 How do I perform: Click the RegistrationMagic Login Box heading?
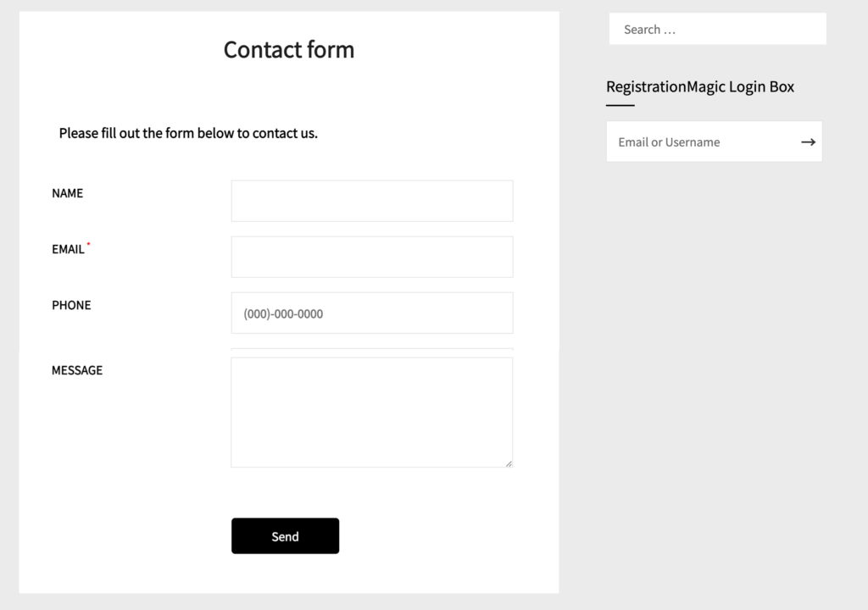tap(699, 86)
